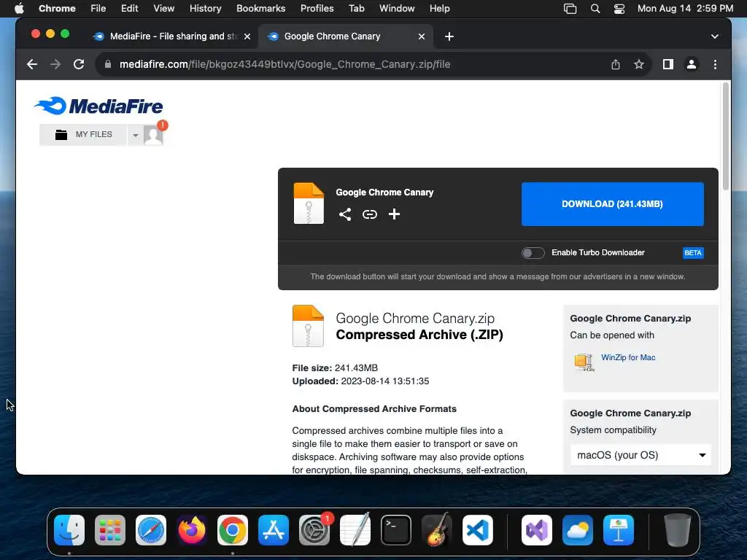Open Terminal from the dock

coord(396,530)
